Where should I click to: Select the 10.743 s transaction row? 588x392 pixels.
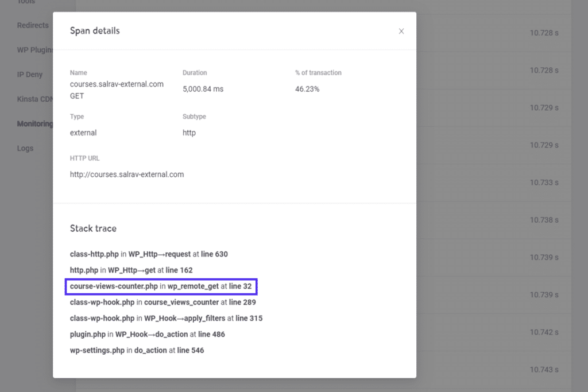coord(544,370)
